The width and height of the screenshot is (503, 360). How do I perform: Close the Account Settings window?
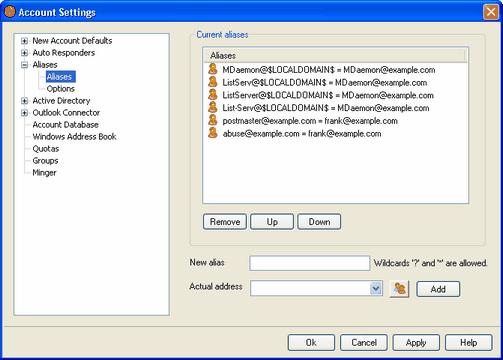click(x=491, y=12)
